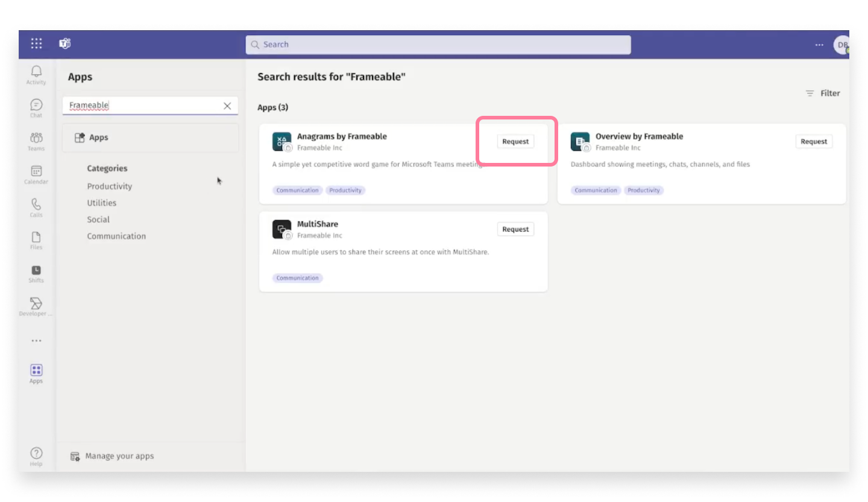
Task: Open Manage your apps link
Action: [x=119, y=456]
